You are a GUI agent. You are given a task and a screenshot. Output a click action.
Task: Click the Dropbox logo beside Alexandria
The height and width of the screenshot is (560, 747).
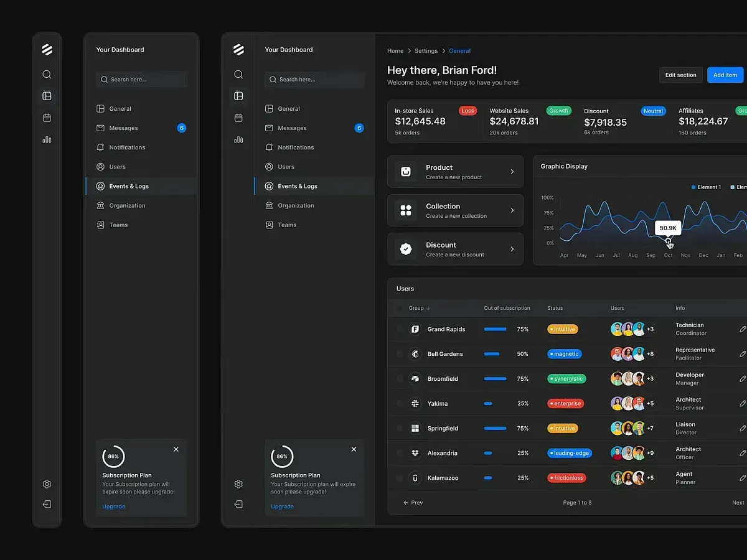tap(415, 454)
